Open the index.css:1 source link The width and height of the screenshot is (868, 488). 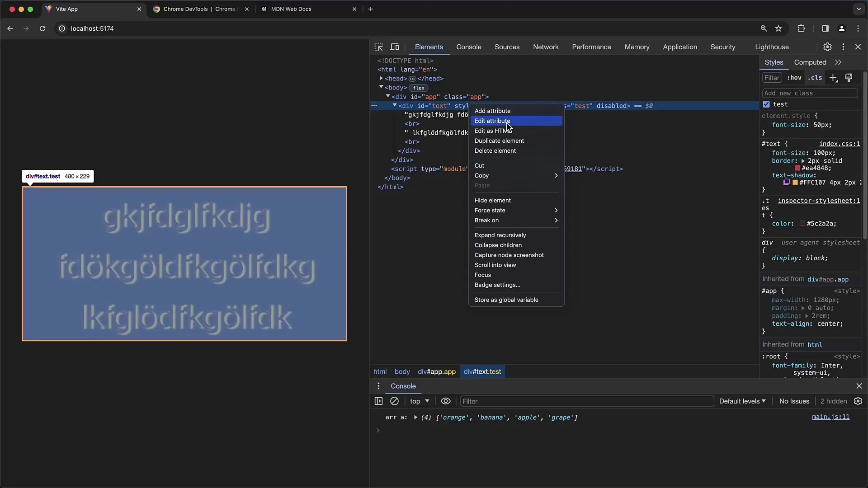pyautogui.click(x=840, y=144)
